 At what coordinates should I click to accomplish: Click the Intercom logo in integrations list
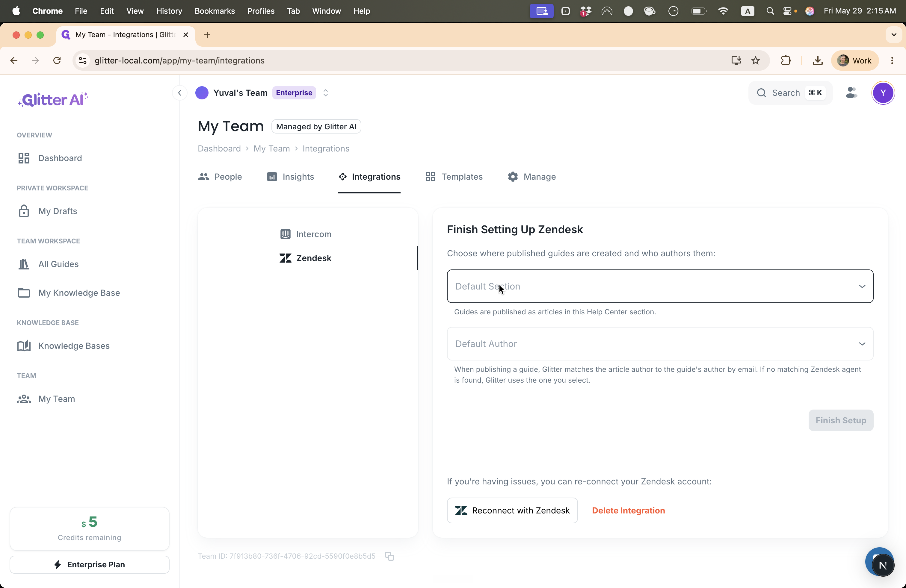286,234
